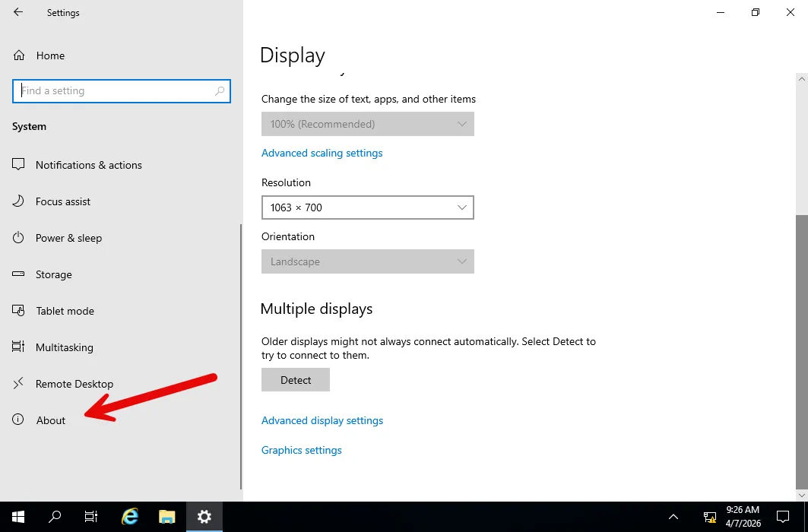Click the Remote Desktop icon
Image resolution: width=808 pixels, height=532 pixels.
[19, 384]
